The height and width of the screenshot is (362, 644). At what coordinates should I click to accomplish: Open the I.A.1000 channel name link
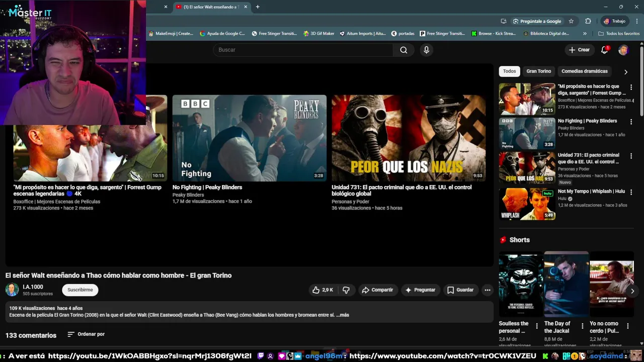[x=33, y=287]
